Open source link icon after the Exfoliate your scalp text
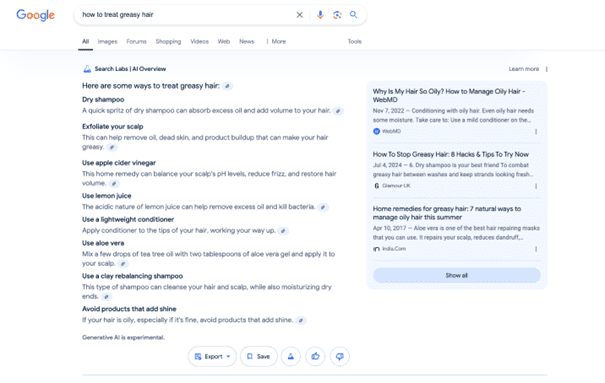605x383 pixels. [x=112, y=147]
